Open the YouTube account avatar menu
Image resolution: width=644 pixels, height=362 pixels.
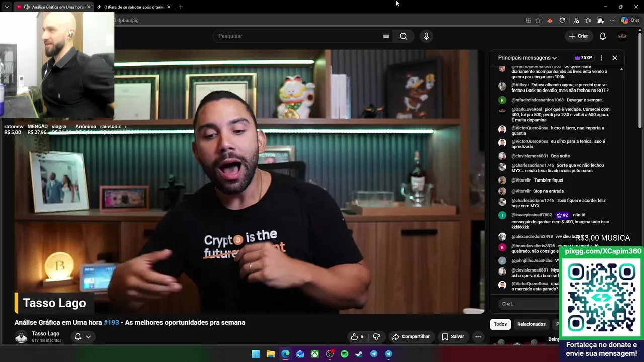click(x=622, y=36)
